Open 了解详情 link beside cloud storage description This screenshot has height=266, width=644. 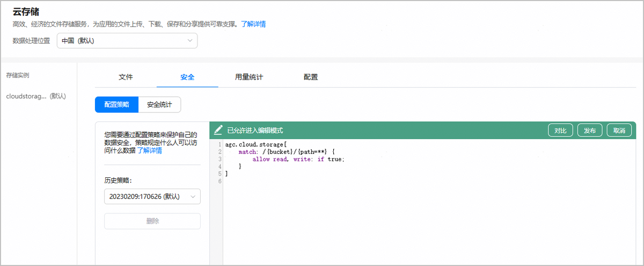pos(253,24)
